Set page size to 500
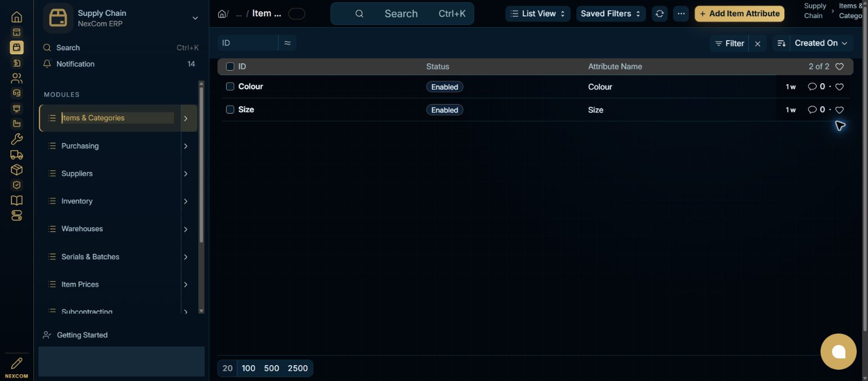 pos(271,369)
